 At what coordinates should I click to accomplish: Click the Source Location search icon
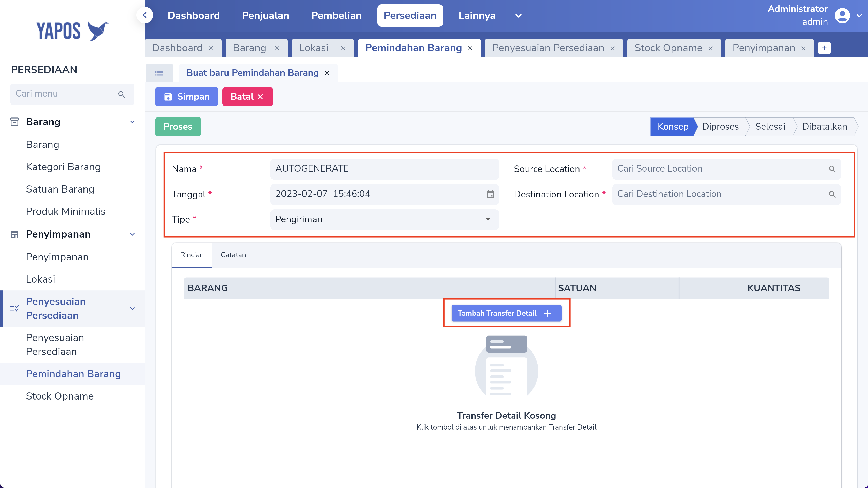(x=832, y=169)
